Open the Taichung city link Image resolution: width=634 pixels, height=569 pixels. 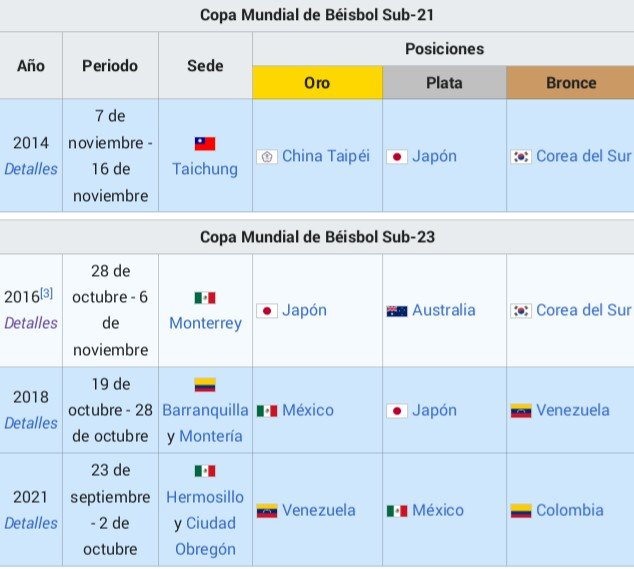[x=205, y=169]
